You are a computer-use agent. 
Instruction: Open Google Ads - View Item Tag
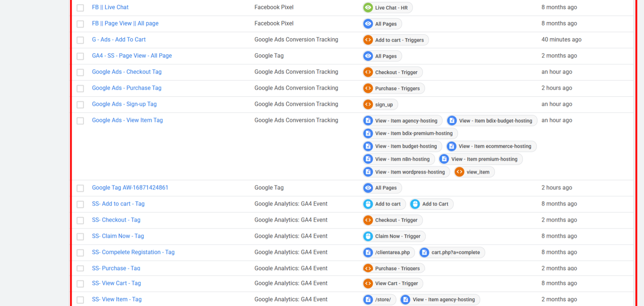tap(127, 120)
